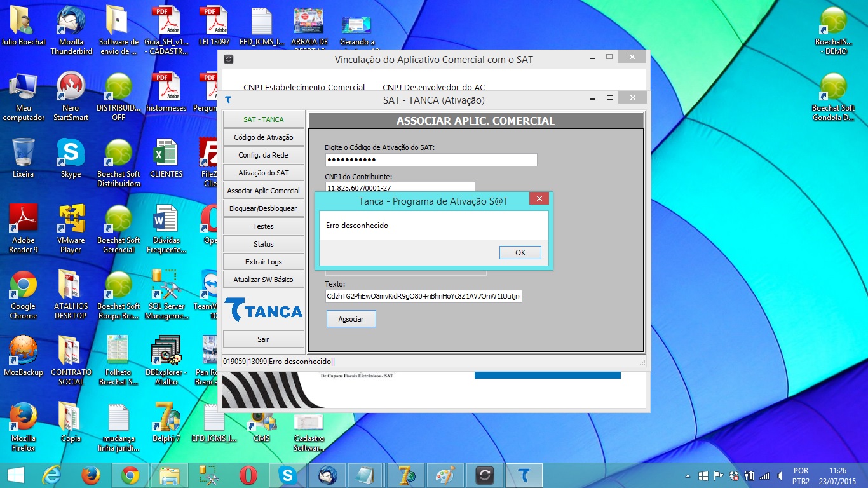Image resolution: width=868 pixels, height=488 pixels.
Task: Open Mozilla Firefox desktop shortcut
Action: point(24,427)
